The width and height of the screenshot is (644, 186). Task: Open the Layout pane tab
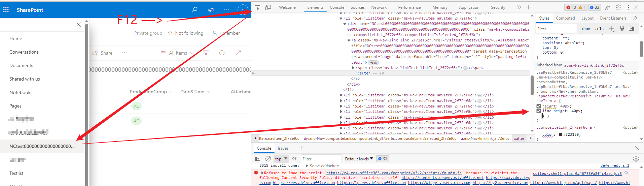point(587,18)
